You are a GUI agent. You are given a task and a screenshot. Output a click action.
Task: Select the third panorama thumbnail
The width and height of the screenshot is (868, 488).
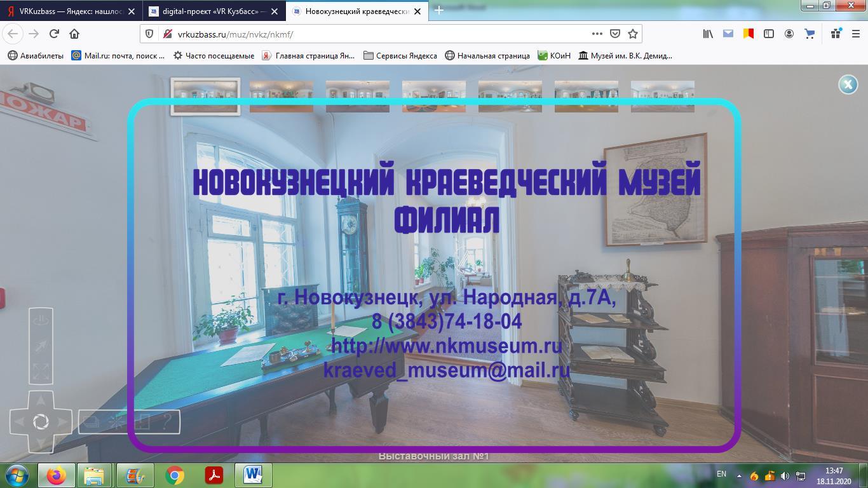tap(358, 97)
